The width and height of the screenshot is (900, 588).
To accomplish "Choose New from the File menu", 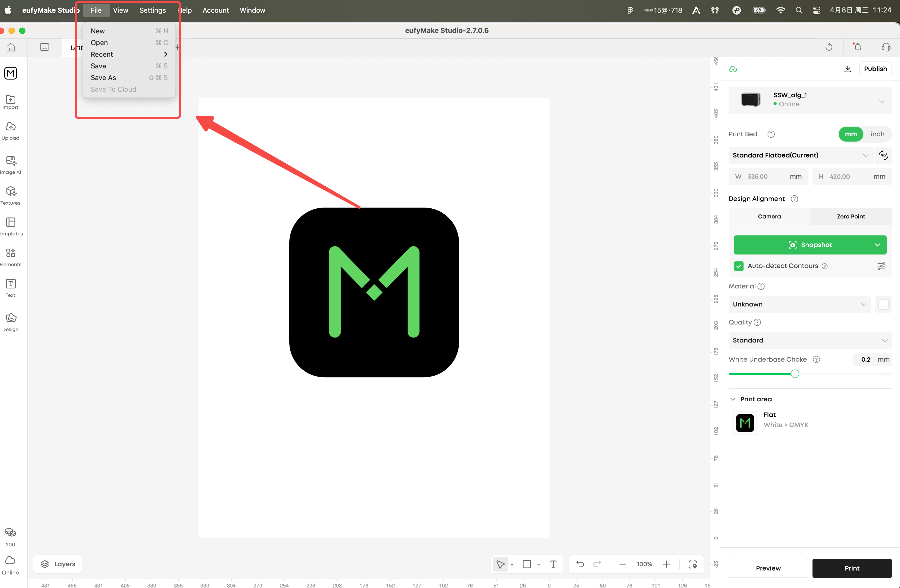I will [129, 31].
